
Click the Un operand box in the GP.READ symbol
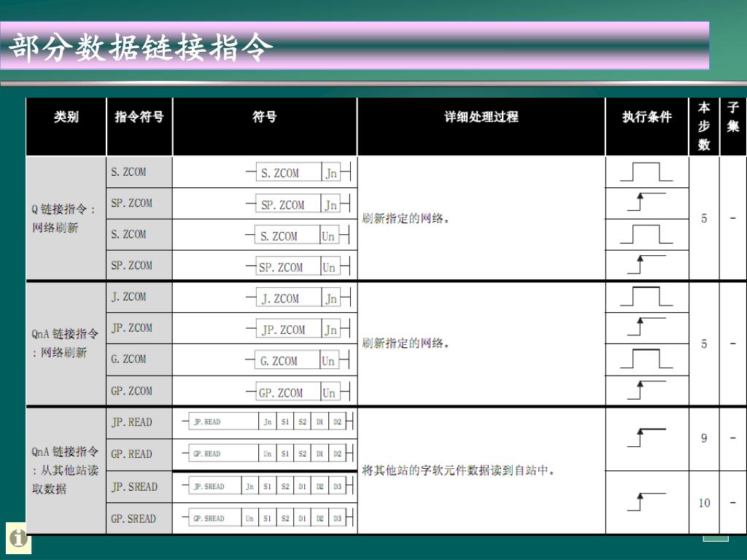267,454
